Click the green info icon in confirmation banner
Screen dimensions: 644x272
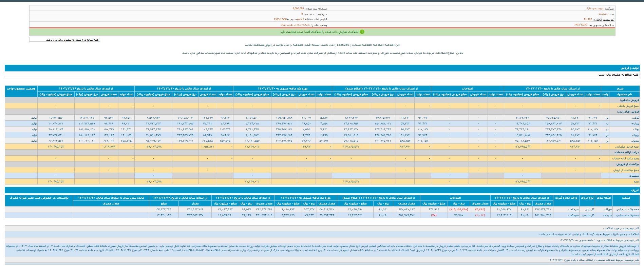pos(362,32)
